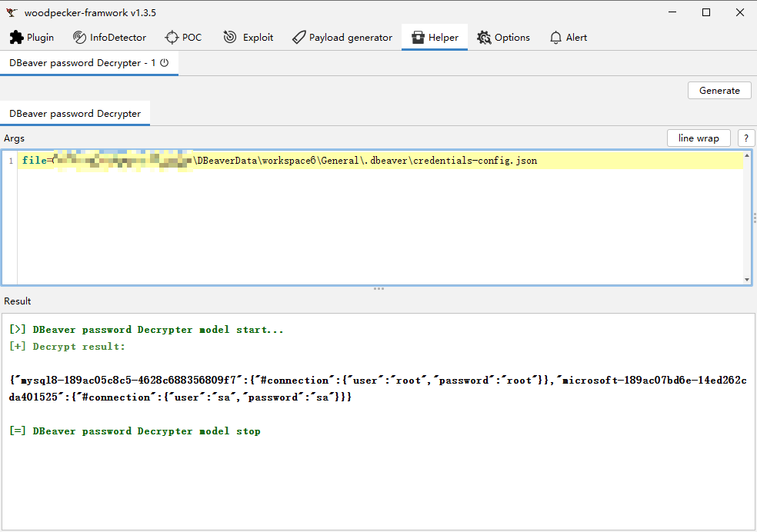Click the Options gear icon
The width and height of the screenshot is (757, 532).
click(x=484, y=37)
